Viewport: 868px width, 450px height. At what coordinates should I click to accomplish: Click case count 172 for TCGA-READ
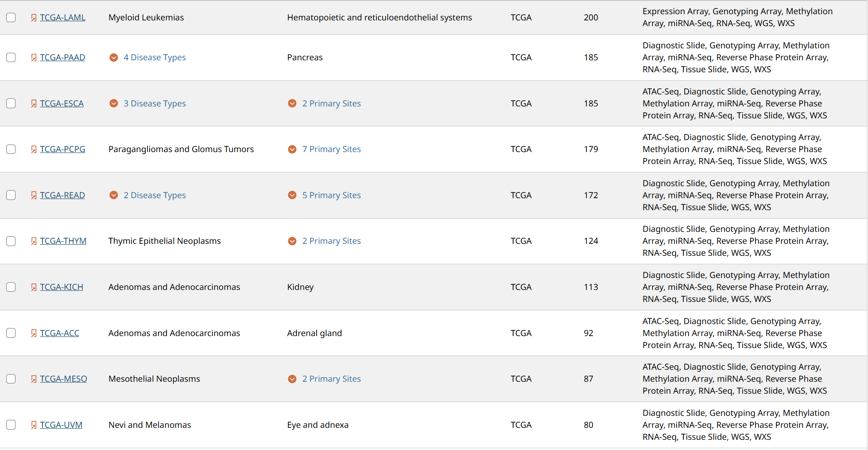(x=591, y=195)
